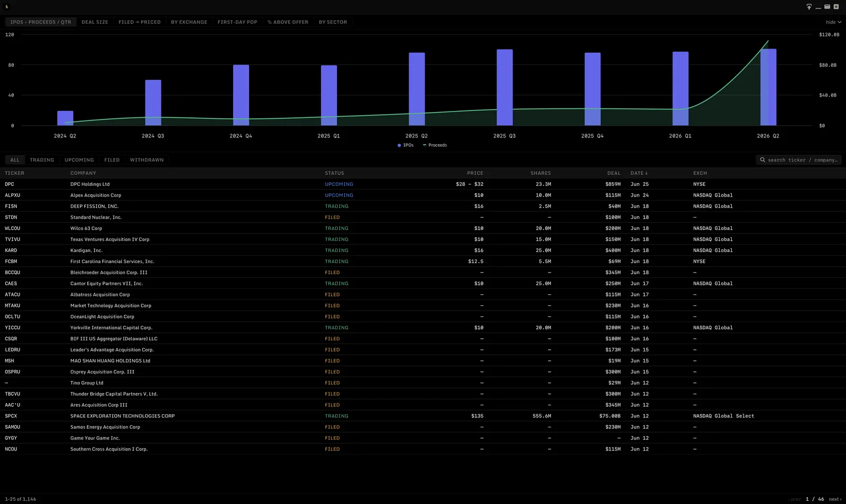Screen dimensions: 846x504
Task: Click the search magnifier icon
Action: click(x=762, y=160)
